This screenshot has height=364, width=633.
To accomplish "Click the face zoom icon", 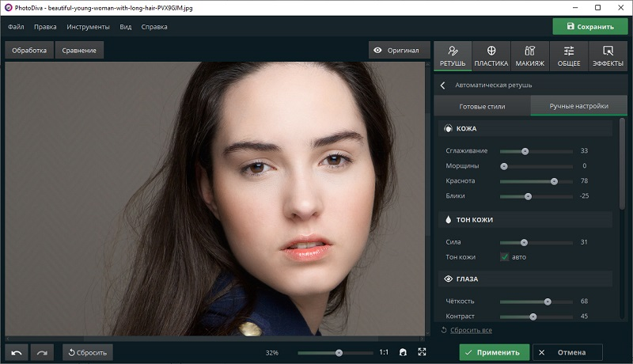I will 403,352.
